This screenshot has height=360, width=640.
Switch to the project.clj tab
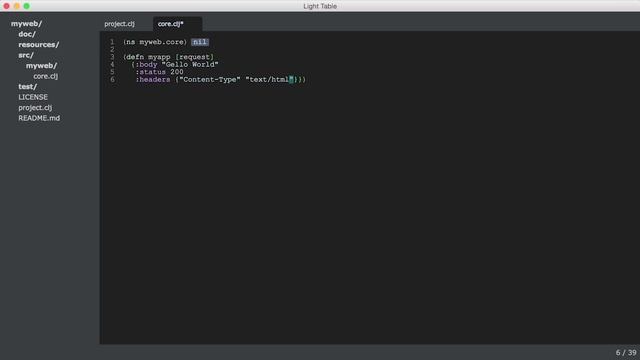point(119,24)
